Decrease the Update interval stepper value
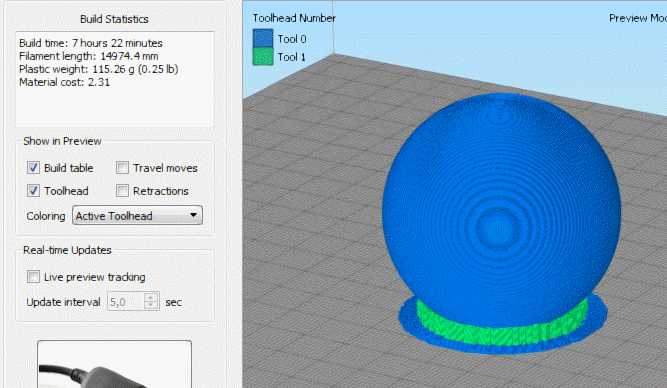This screenshot has height=388, width=667. [151, 305]
